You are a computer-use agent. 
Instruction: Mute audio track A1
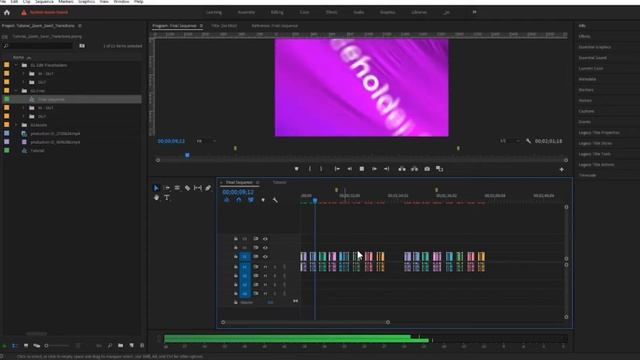pyautogui.click(x=265, y=267)
